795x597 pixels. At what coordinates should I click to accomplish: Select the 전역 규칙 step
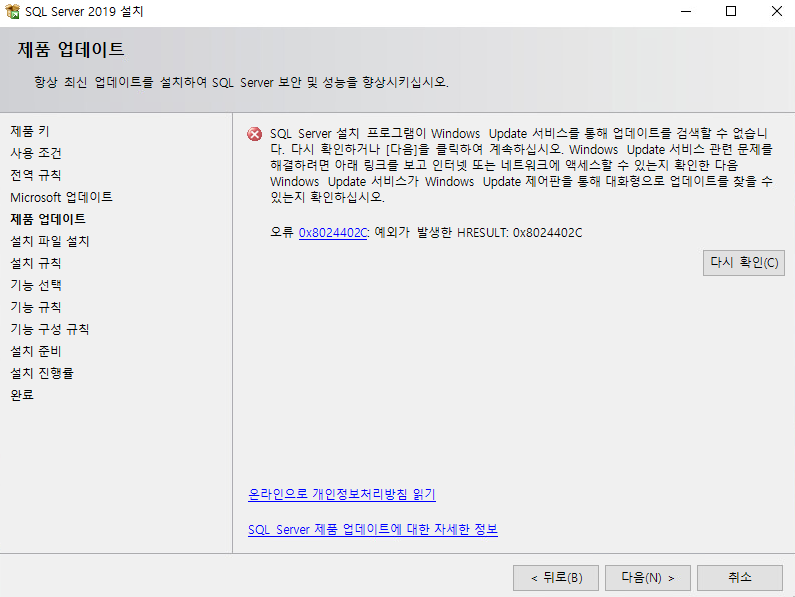tap(35, 175)
